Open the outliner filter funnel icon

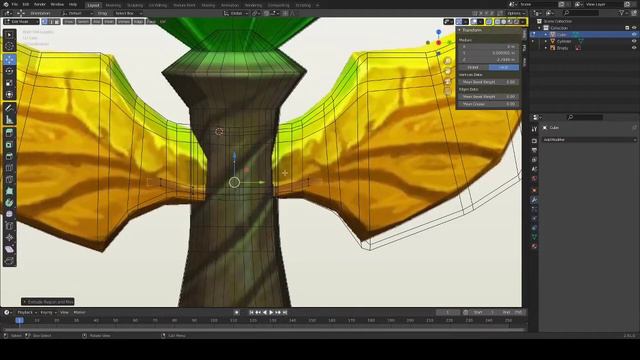tap(622, 13)
